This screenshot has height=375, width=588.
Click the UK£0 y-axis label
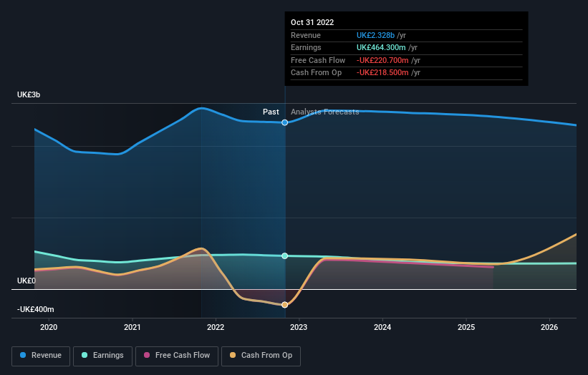(26, 281)
